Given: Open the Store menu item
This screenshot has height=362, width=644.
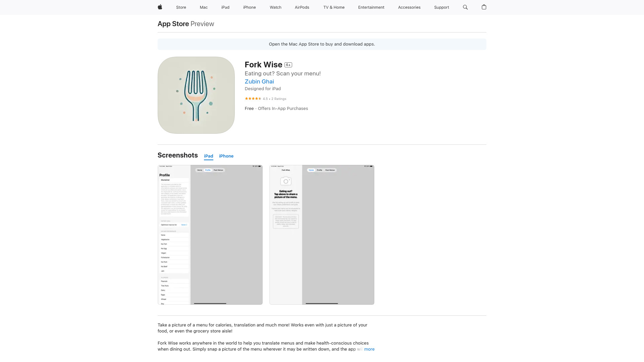Looking at the screenshot, I should pyautogui.click(x=181, y=7).
